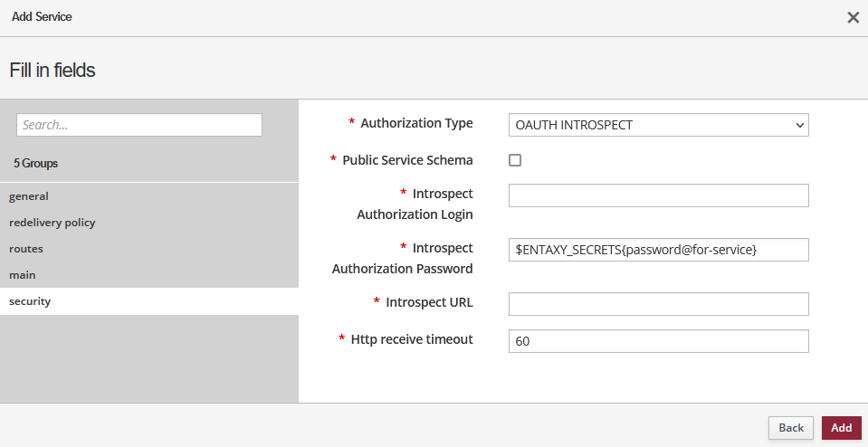Click the Fill in fields heading
Image resolution: width=868 pixels, height=447 pixels.
pos(52,70)
